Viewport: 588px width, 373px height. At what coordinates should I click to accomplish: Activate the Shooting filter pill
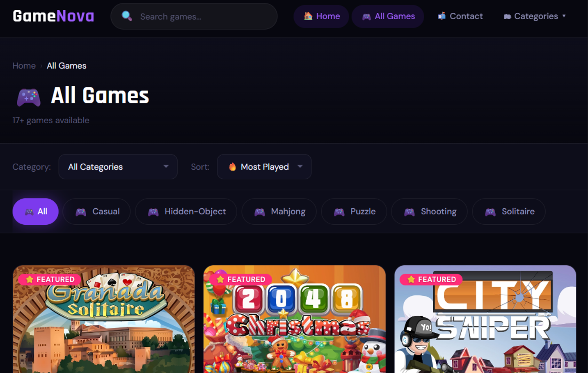point(429,212)
